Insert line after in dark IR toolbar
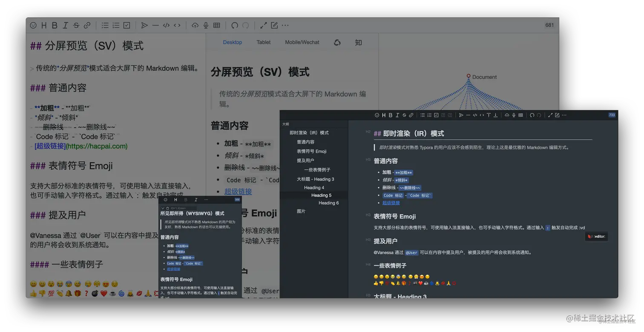The width and height of the screenshot is (644, 332). pyautogui.click(x=496, y=115)
